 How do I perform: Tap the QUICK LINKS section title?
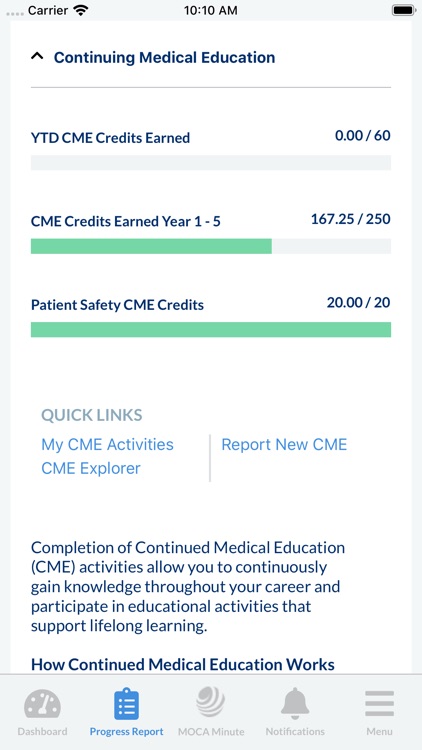tap(92, 415)
